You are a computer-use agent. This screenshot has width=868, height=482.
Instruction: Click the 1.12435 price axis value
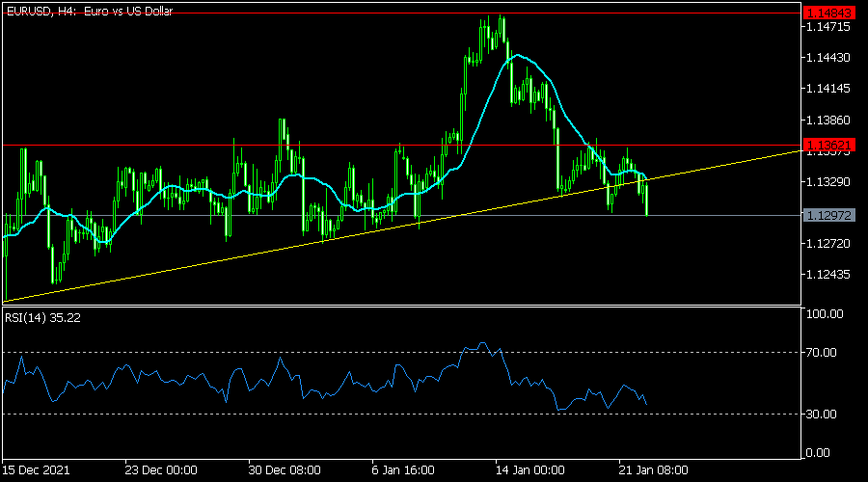pos(828,275)
